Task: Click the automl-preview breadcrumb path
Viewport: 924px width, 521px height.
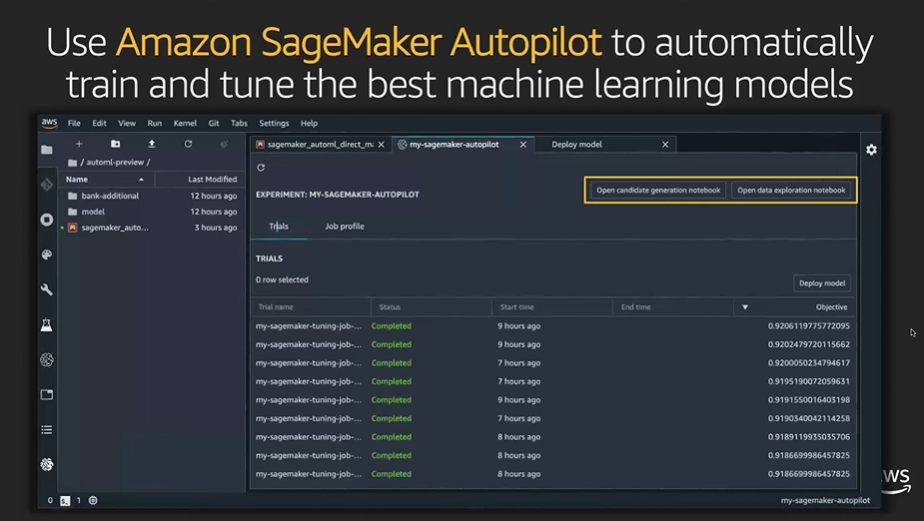Action: tap(115, 162)
